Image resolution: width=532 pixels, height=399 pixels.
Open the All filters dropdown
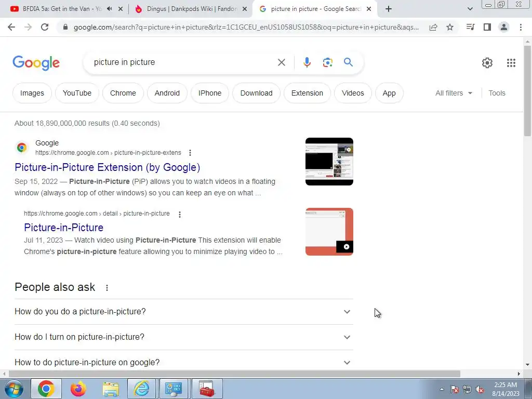(454, 93)
